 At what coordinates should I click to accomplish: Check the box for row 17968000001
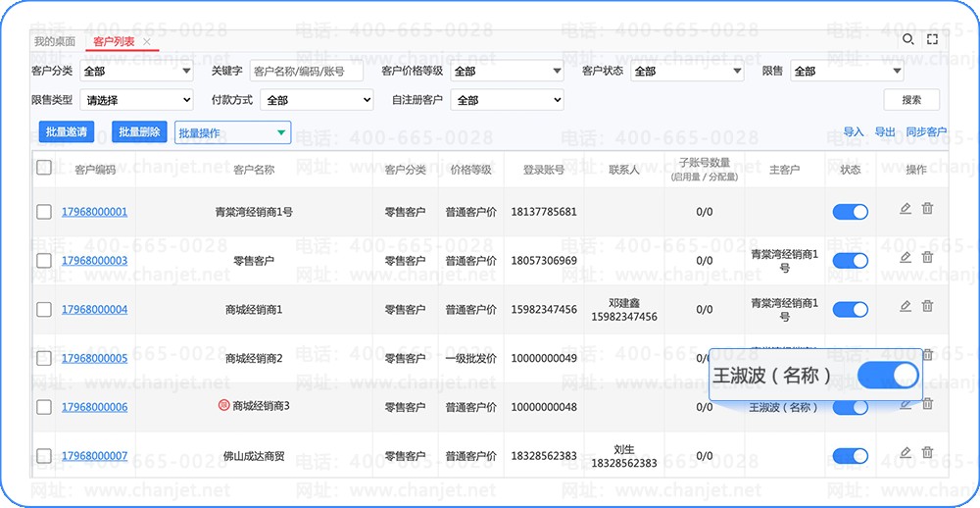pos(44,212)
